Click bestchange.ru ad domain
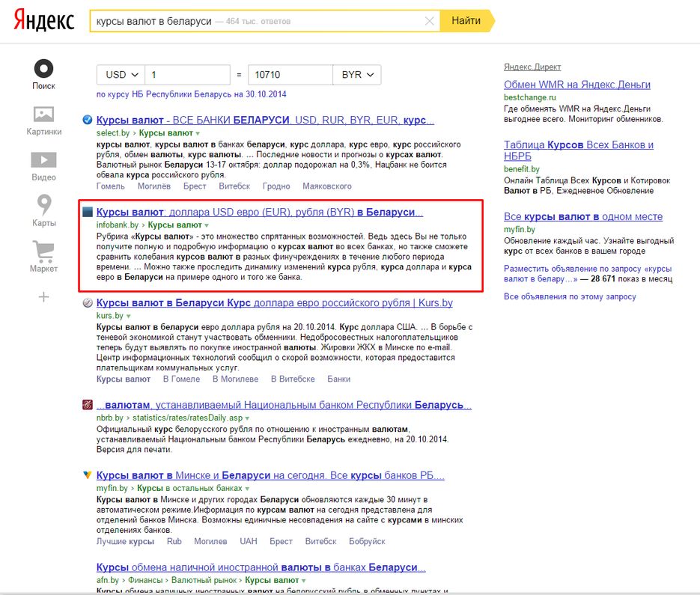This screenshot has height=595, width=700. pyautogui.click(x=530, y=97)
